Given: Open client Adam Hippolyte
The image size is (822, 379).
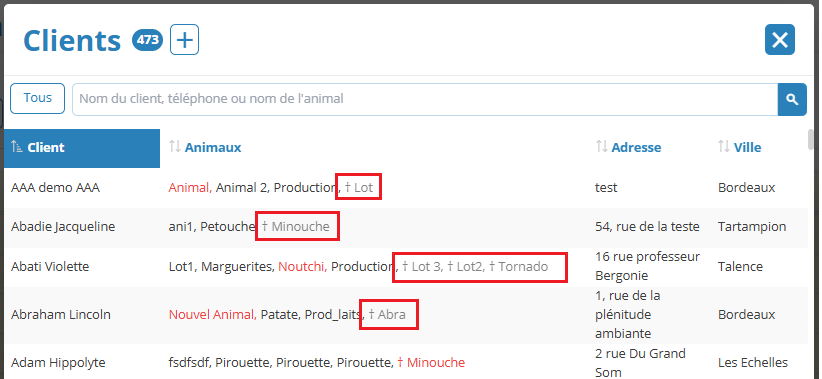Looking at the screenshot, I should [58, 362].
